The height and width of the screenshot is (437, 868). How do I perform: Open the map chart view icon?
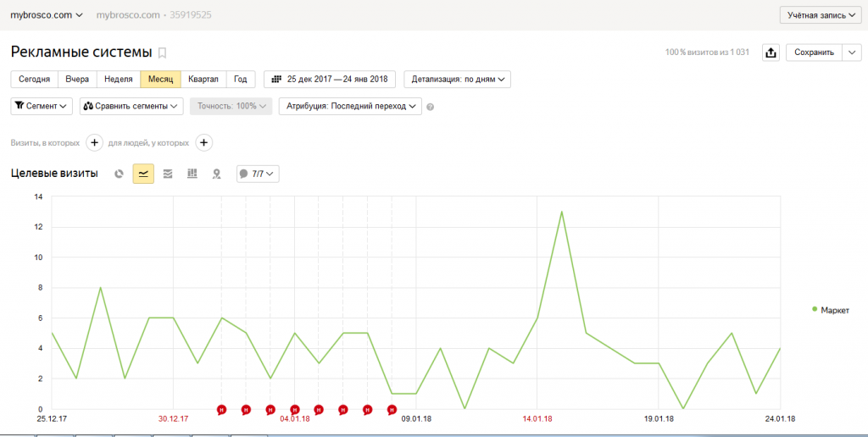(x=217, y=174)
